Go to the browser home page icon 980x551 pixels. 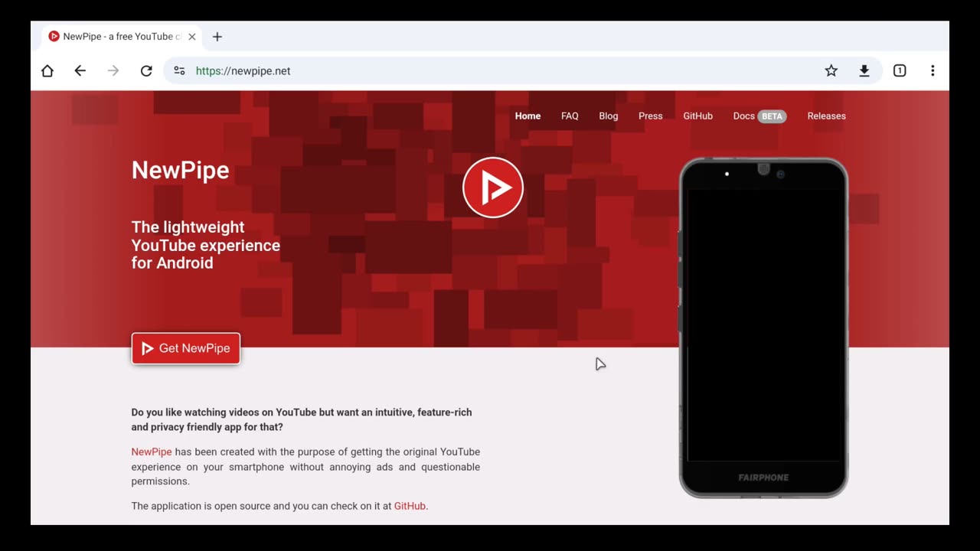[47, 70]
